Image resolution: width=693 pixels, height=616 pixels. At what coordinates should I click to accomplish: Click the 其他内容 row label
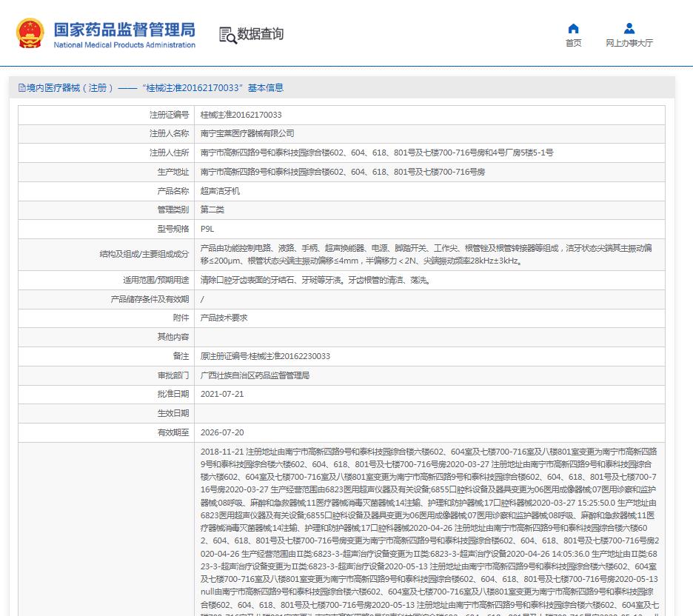tap(173, 337)
